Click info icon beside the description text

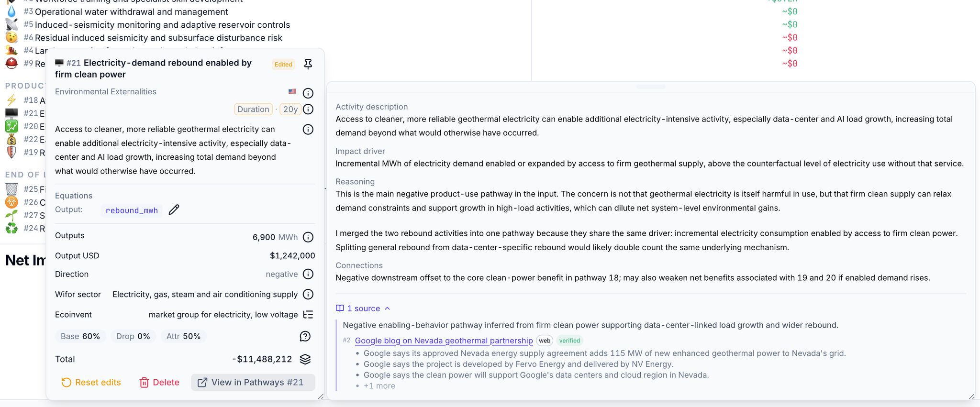(308, 130)
